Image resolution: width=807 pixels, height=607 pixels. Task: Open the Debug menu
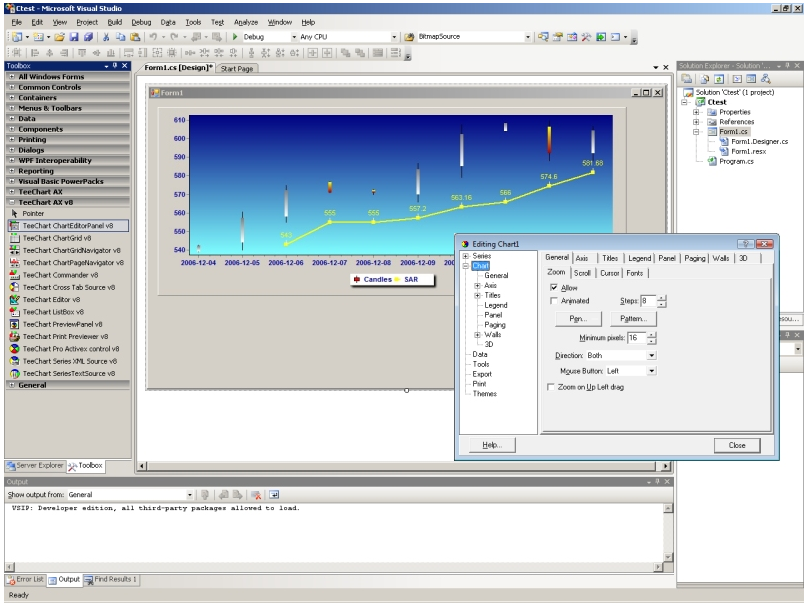point(141,22)
